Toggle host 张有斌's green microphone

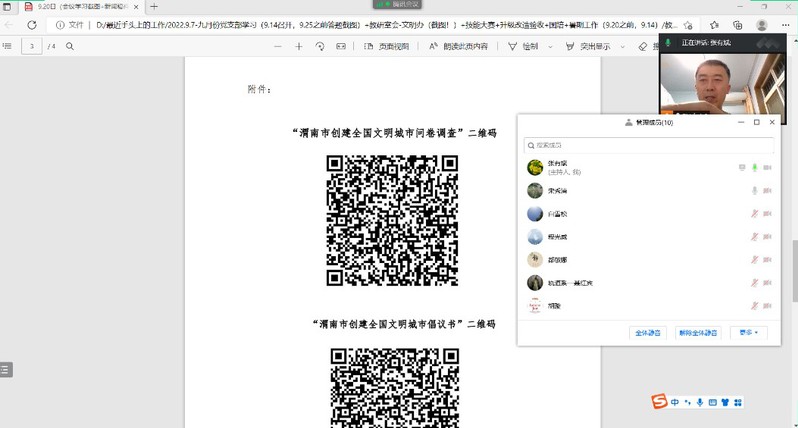(x=755, y=167)
